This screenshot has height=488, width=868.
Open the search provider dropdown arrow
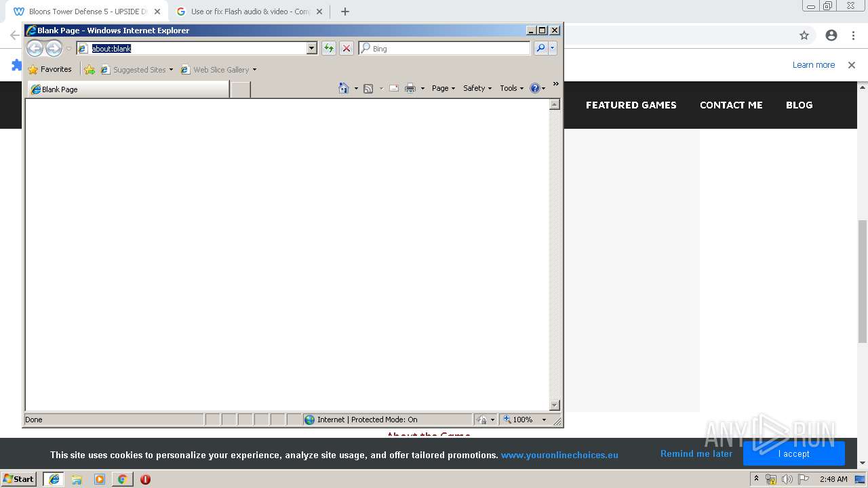pyautogui.click(x=553, y=48)
